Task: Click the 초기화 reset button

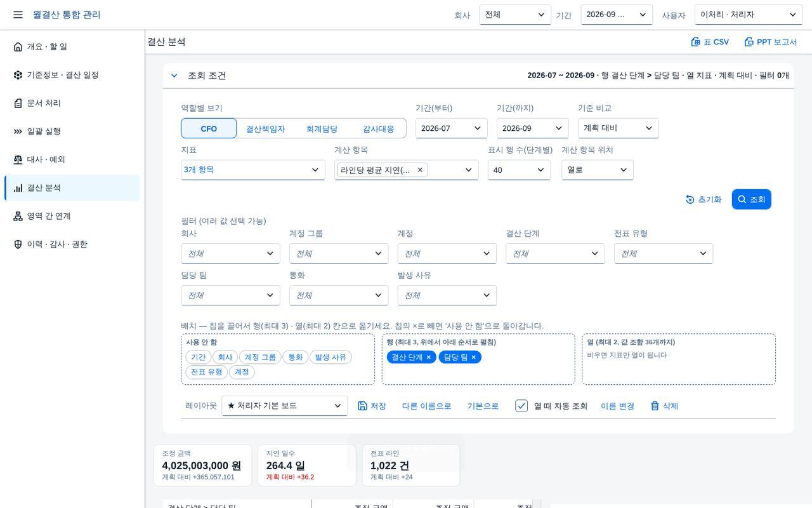Action: tap(704, 199)
